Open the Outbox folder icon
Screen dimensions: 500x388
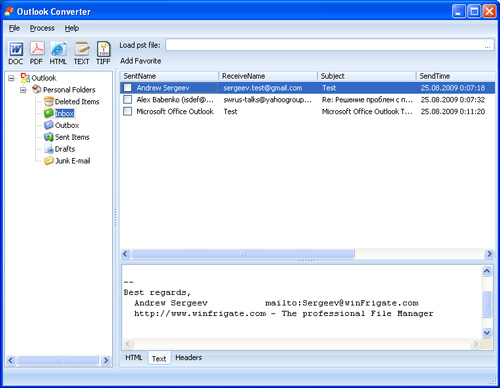point(49,125)
